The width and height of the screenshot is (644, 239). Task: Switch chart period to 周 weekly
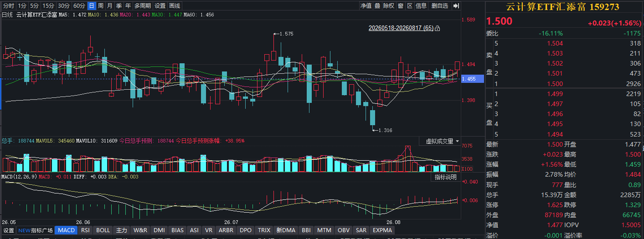coord(100,5)
